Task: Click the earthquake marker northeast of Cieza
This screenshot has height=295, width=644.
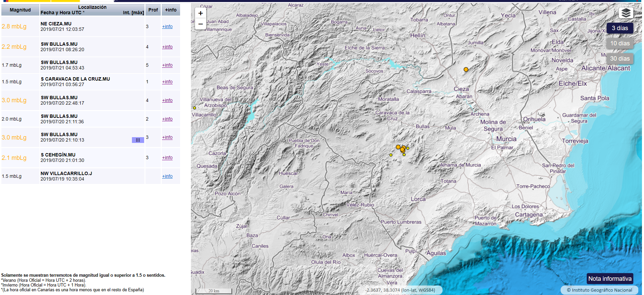Action: [x=466, y=69]
